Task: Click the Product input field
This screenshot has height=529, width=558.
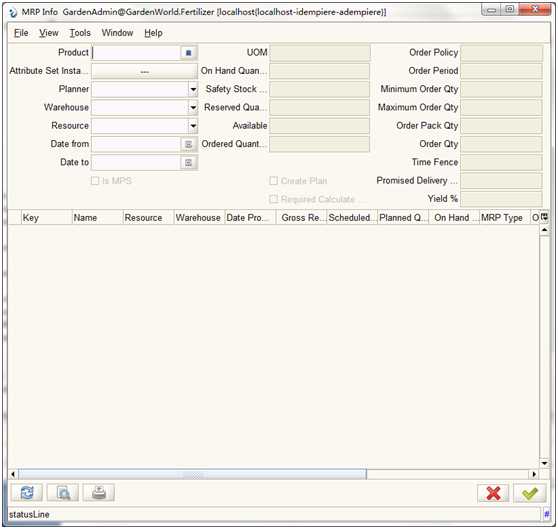Action: (136, 53)
